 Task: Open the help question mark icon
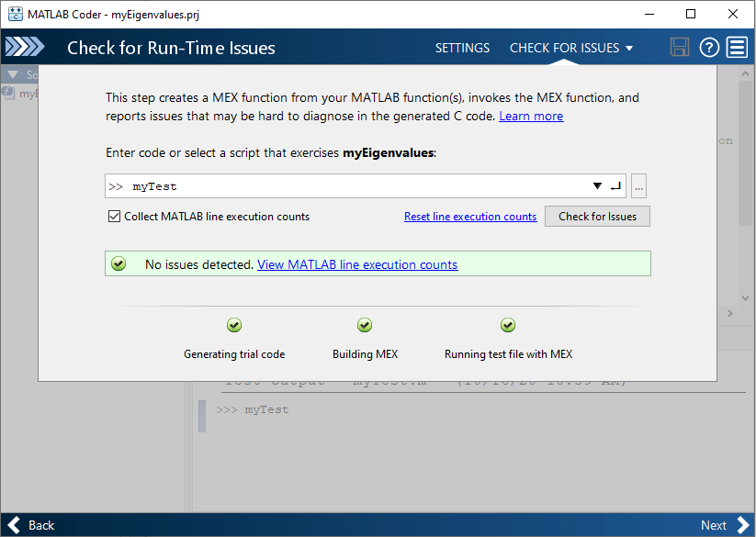[x=709, y=48]
